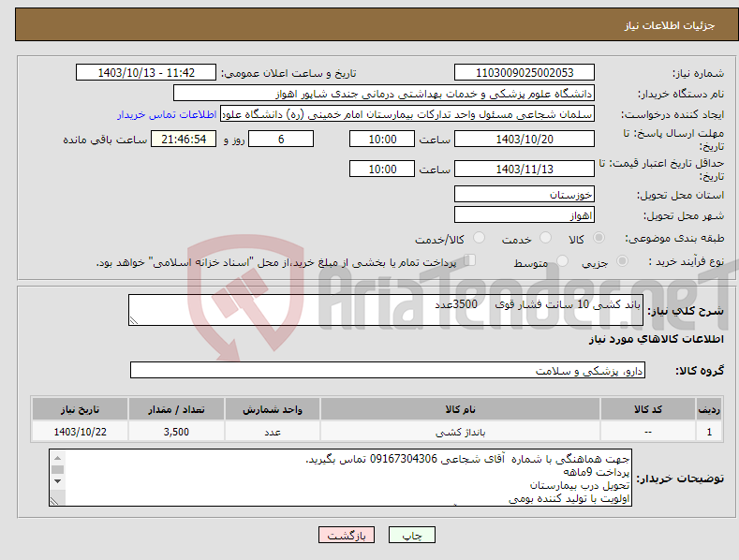Click the need date cell 1403/10/22
The height and width of the screenshot is (560, 739).
click(x=80, y=432)
